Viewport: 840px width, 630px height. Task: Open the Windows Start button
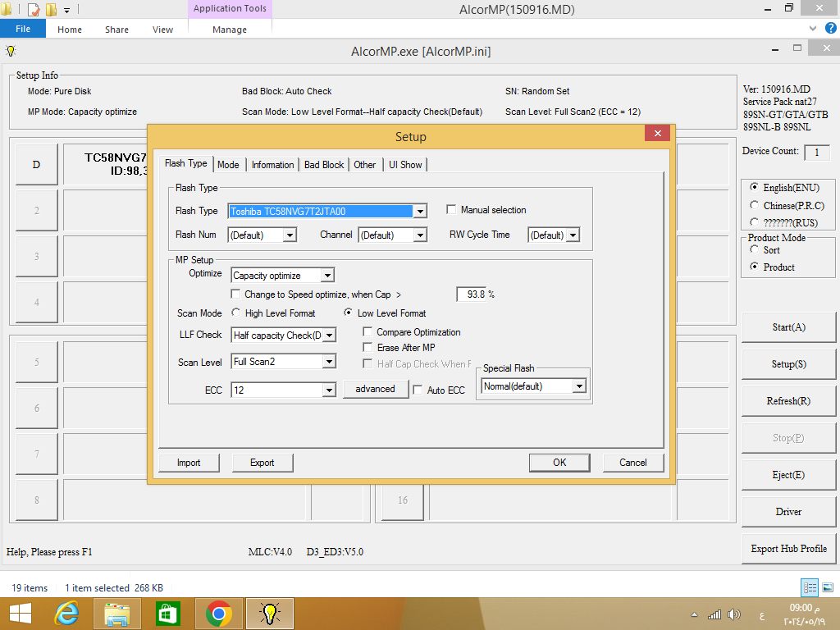pos(21,614)
